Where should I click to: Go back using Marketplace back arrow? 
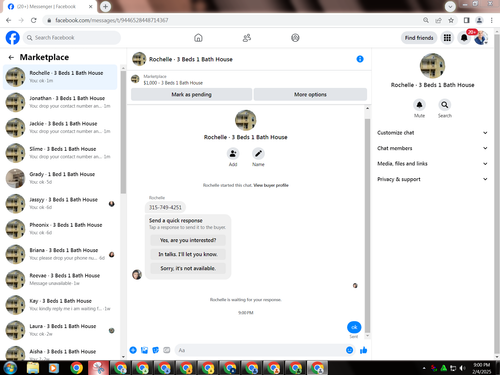click(x=11, y=57)
